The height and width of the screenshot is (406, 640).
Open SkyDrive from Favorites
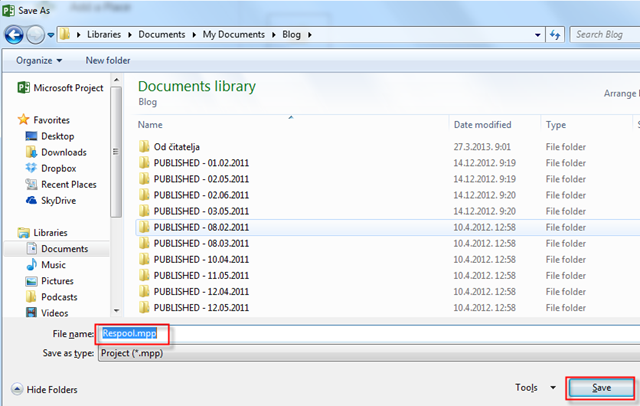pos(59,200)
